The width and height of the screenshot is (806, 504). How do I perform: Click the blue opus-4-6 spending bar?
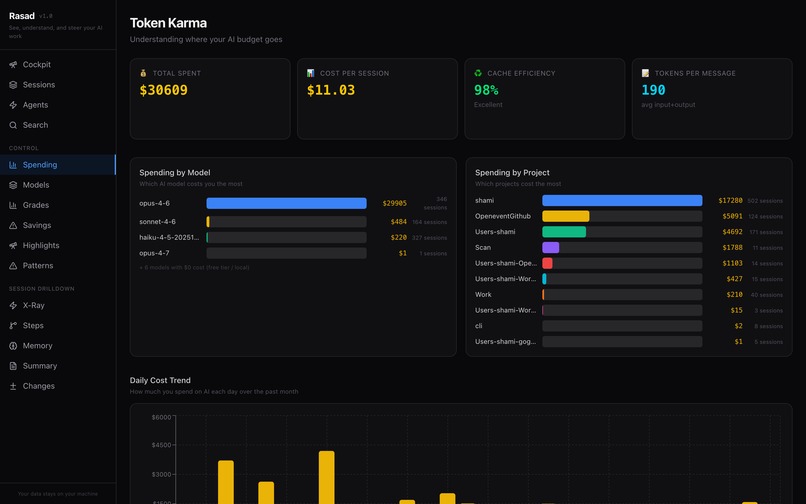[286, 203]
